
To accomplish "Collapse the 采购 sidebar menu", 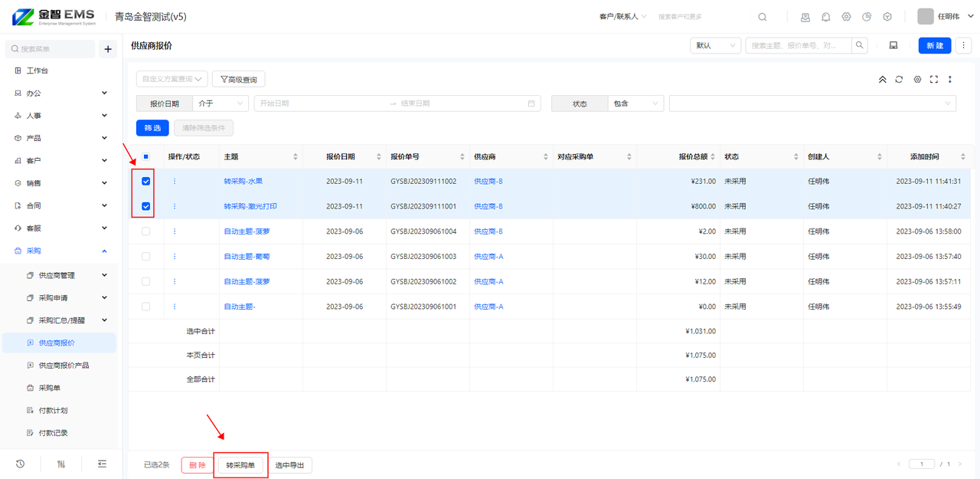I will tap(61, 251).
